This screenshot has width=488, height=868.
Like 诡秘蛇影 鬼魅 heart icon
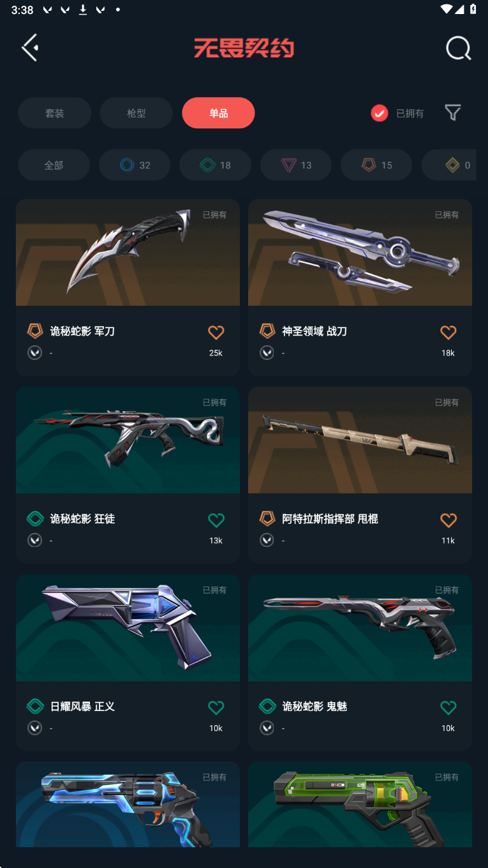(448, 707)
